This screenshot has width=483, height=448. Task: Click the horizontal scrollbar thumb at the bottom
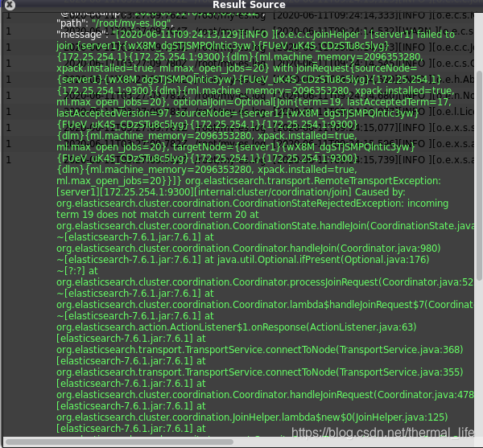pyautogui.click(x=119, y=442)
